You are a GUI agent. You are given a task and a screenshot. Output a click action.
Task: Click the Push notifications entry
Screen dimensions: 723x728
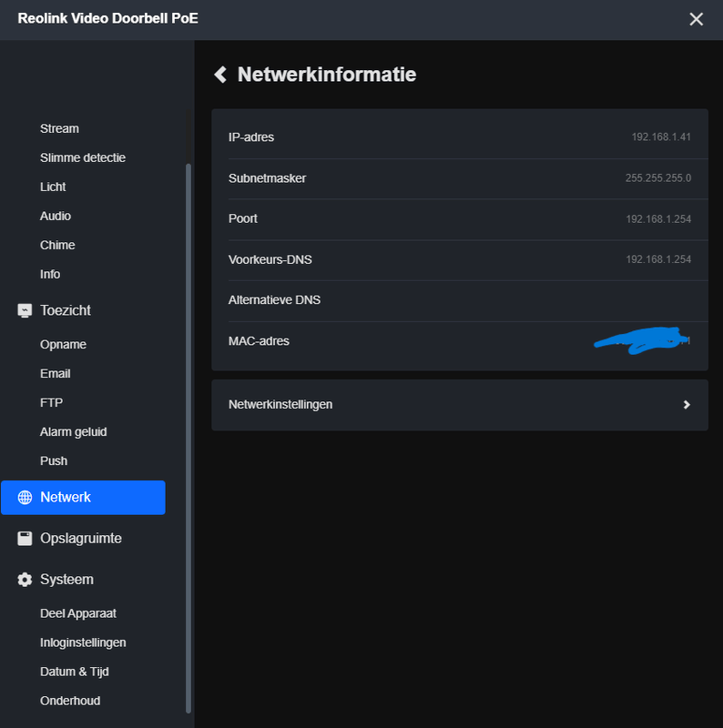point(53,460)
